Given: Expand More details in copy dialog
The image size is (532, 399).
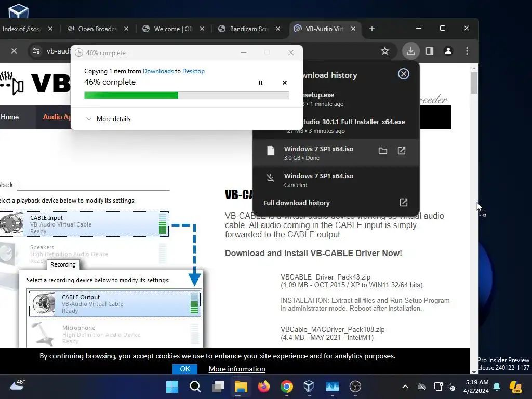Looking at the screenshot, I should click(108, 119).
